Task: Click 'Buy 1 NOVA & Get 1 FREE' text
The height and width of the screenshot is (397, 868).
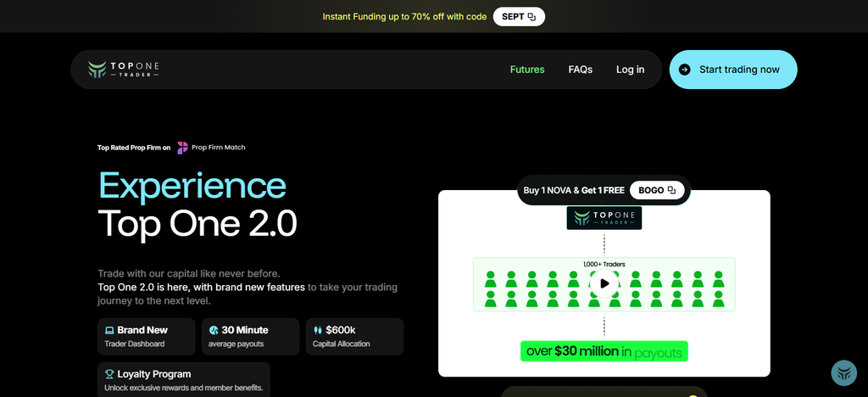Action: click(x=574, y=191)
